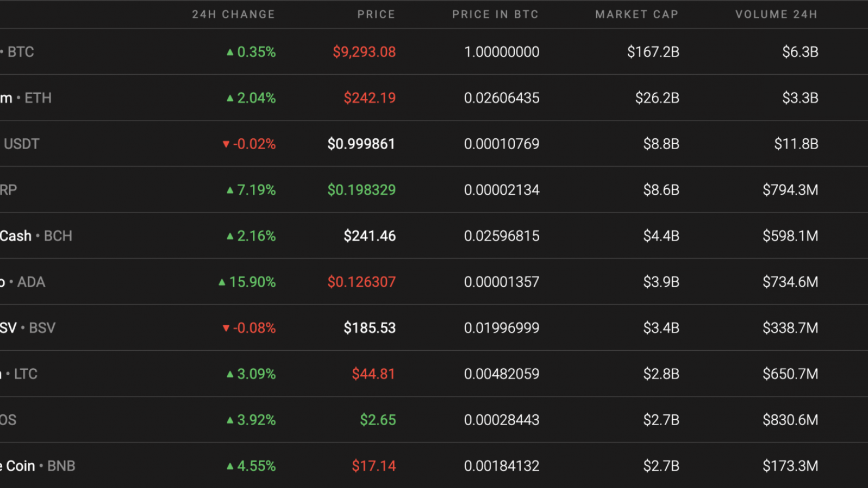Select the $3.9B market cap
Image resolution: width=868 pixels, height=488 pixels.
(661, 282)
